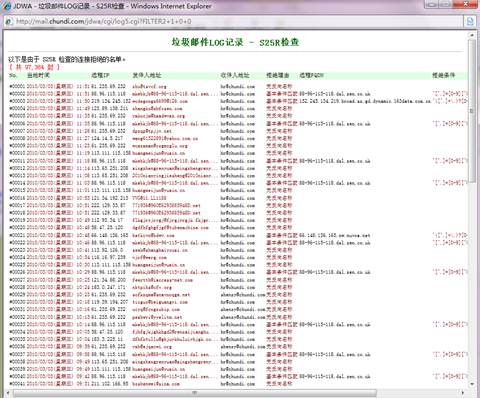Click the 发件人地址 column header

coord(147,75)
